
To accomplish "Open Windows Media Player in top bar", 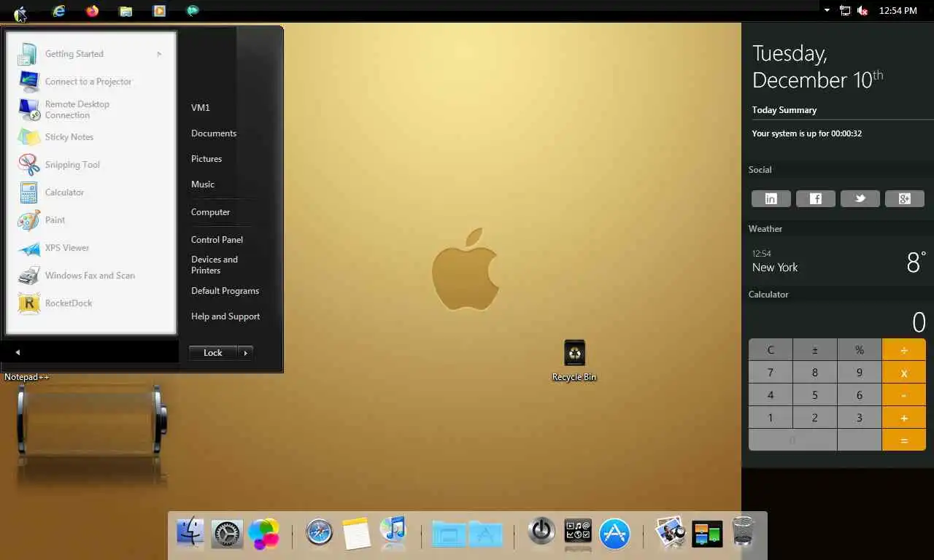I will point(159,11).
